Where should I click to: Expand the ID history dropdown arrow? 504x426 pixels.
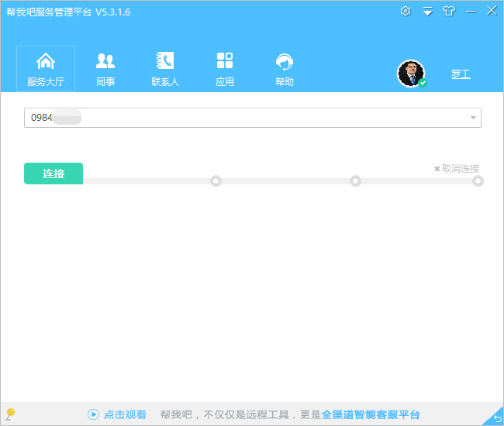(x=473, y=118)
